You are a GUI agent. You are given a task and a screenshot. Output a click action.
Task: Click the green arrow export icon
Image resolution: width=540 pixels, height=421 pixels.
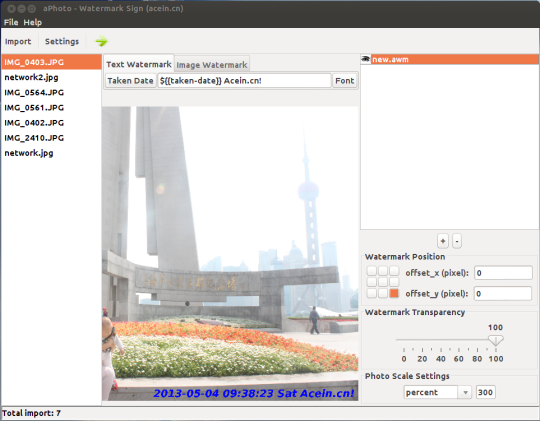point(101,41)
